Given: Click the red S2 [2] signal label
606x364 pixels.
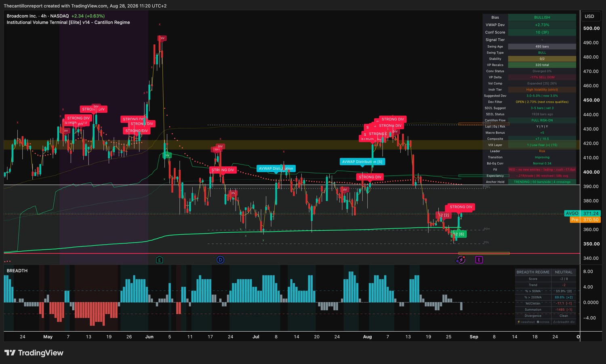Looking at the screenshot, I should click(444, 215).
